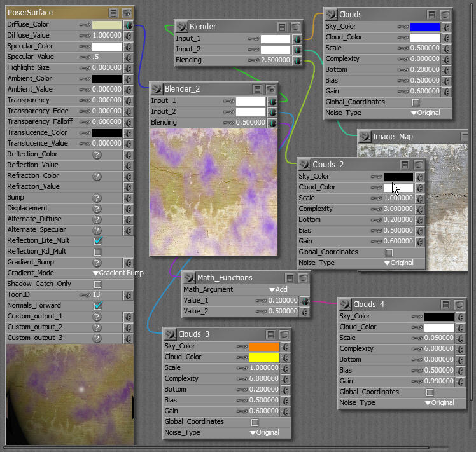
Task: Click the Blender_2 texture preview thumbnail
Action: click(213, 192)
